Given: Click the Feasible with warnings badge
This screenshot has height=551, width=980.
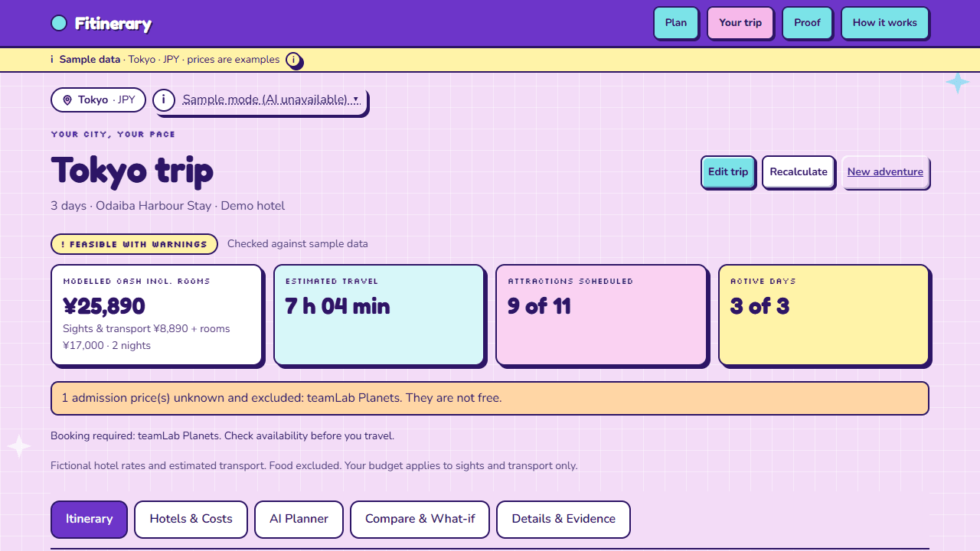Looking at the screenshot, I should click(134, 244).
